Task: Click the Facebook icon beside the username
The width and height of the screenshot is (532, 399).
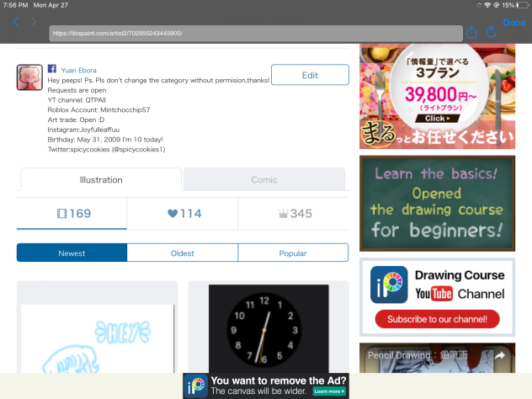Action: point(51,70)
